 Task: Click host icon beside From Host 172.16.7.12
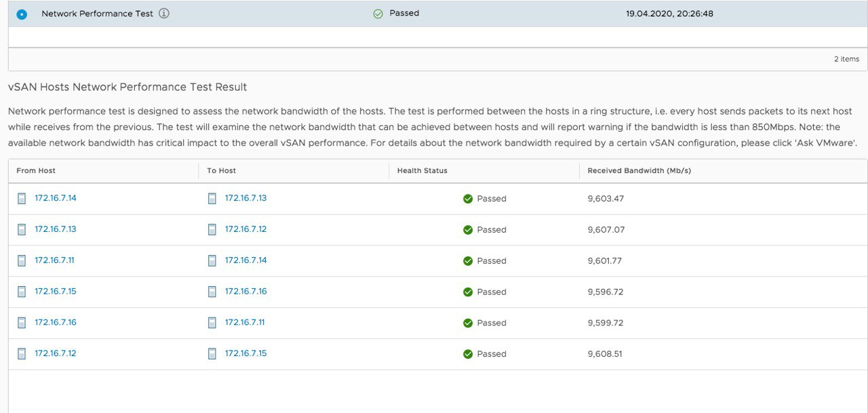click(22, 353)
